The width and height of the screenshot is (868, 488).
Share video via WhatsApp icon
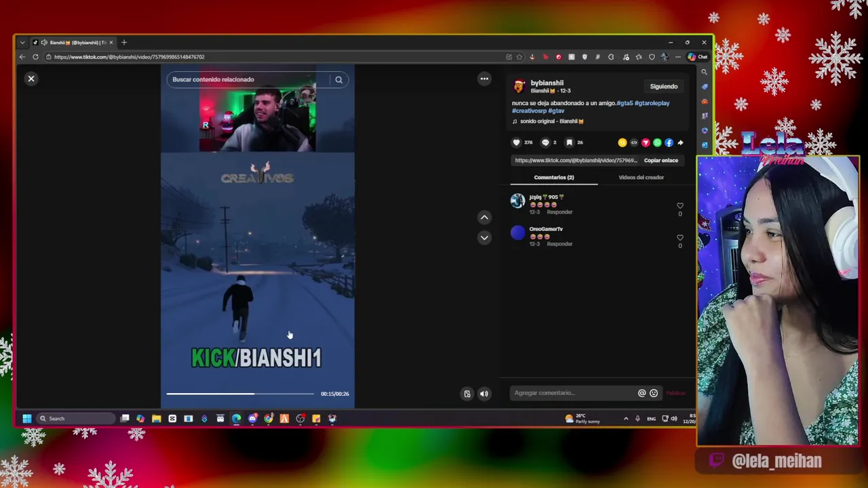coord(657,142)
